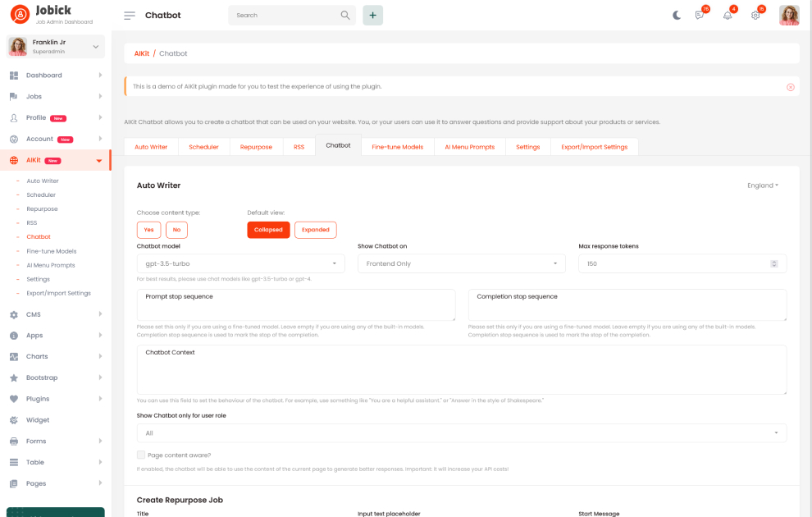The height and width of the screenshot is (517, 812).
Task: Dismiss the demo notice with close icon
Action: click(x=790, y=86)
